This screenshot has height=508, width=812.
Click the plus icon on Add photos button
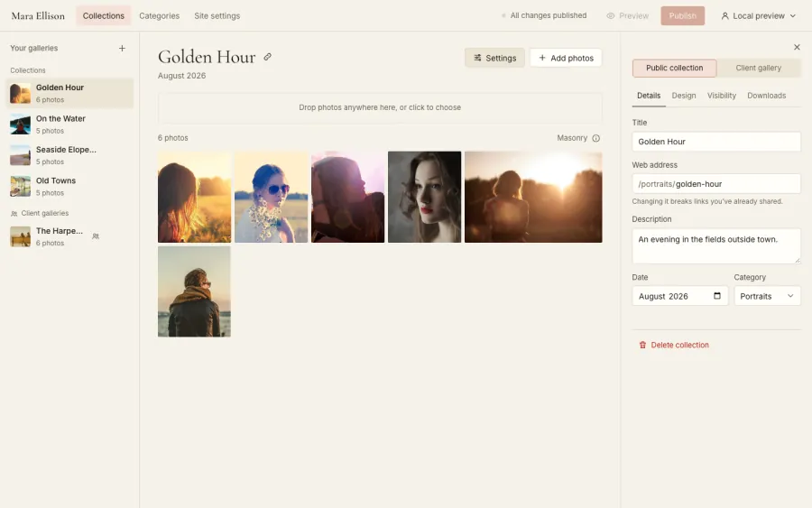(542, 58)
